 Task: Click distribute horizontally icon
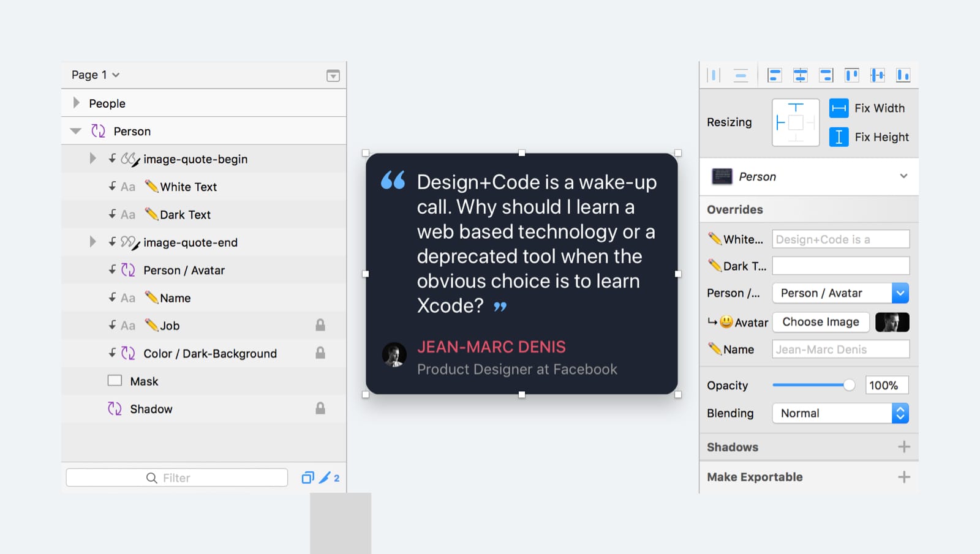point(714,75)
